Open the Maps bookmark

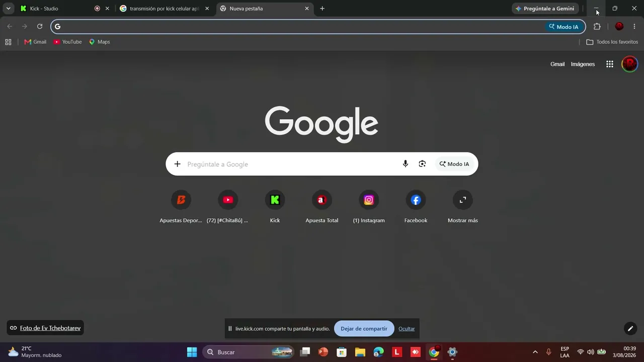click(99, 42)
